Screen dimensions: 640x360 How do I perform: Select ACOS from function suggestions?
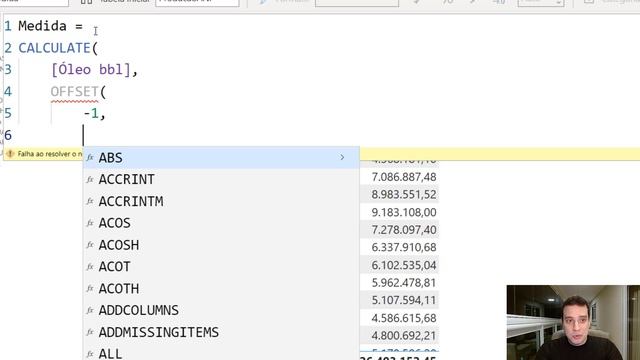[x=221, y=223]
